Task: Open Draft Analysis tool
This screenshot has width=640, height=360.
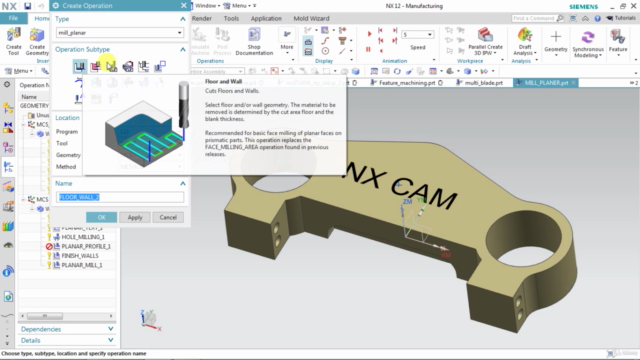Action: coord(525,41)
